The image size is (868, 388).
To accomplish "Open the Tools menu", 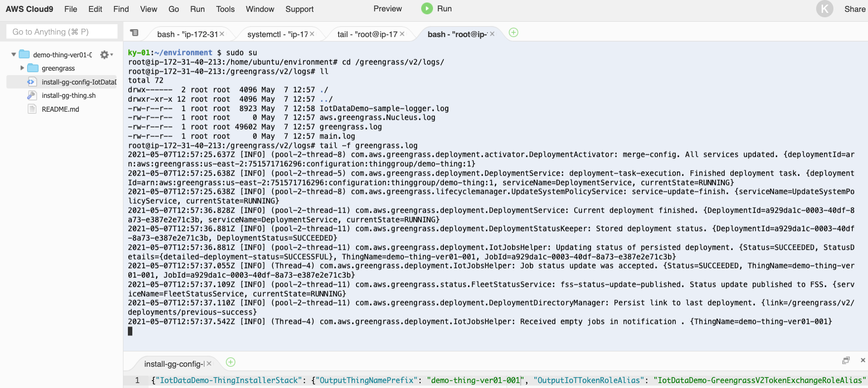I will coord(225,9).
